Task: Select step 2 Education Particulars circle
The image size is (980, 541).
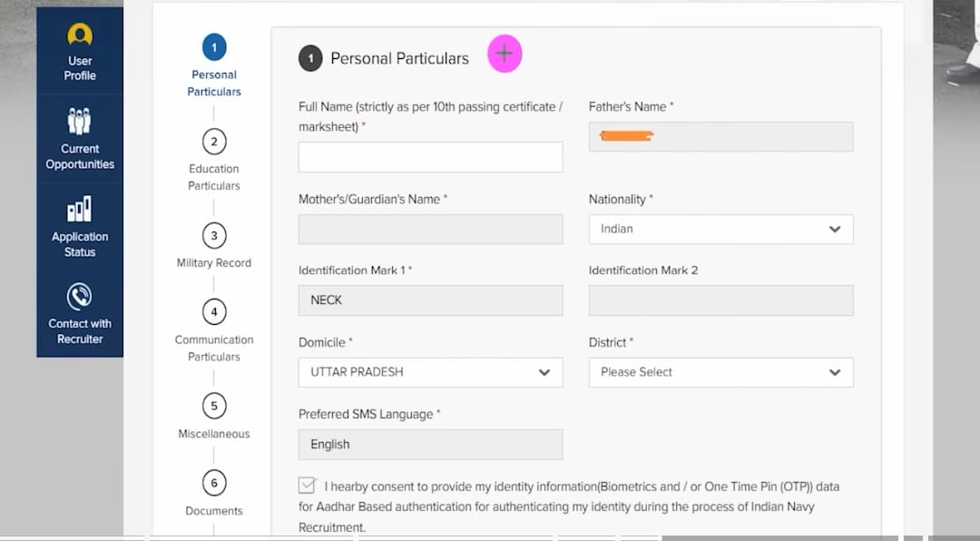Action: pyautogui.click(x=214, y=142)
